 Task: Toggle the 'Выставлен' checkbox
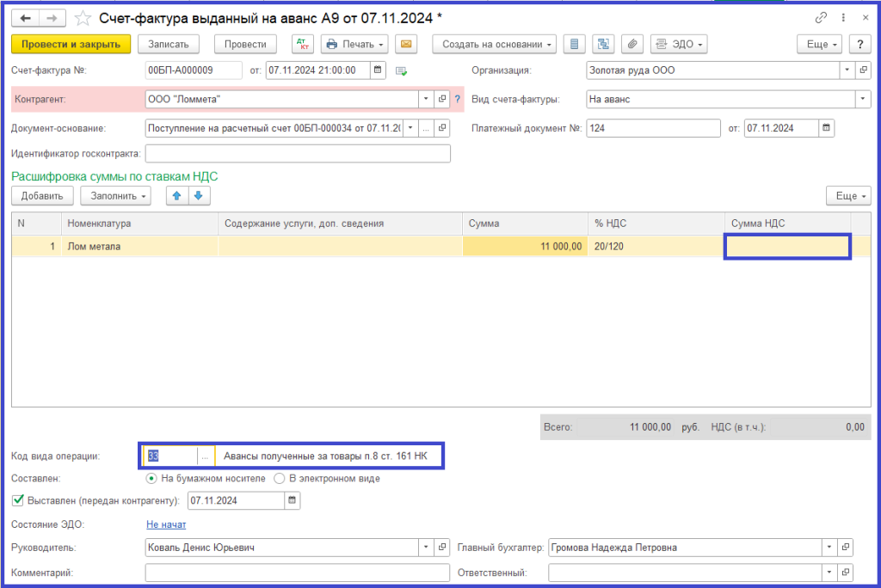tap(17, 499)
